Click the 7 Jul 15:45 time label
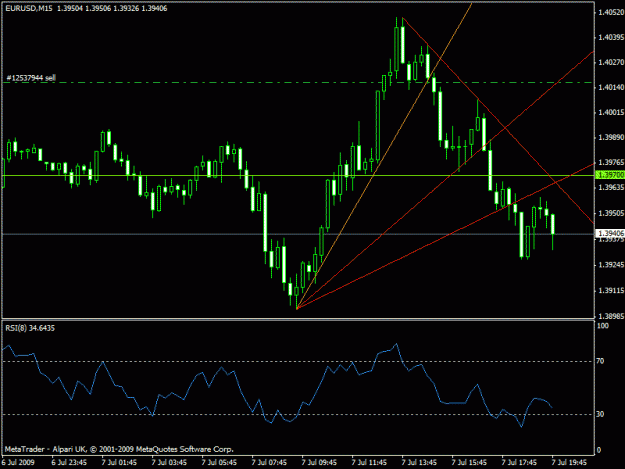 469,462
